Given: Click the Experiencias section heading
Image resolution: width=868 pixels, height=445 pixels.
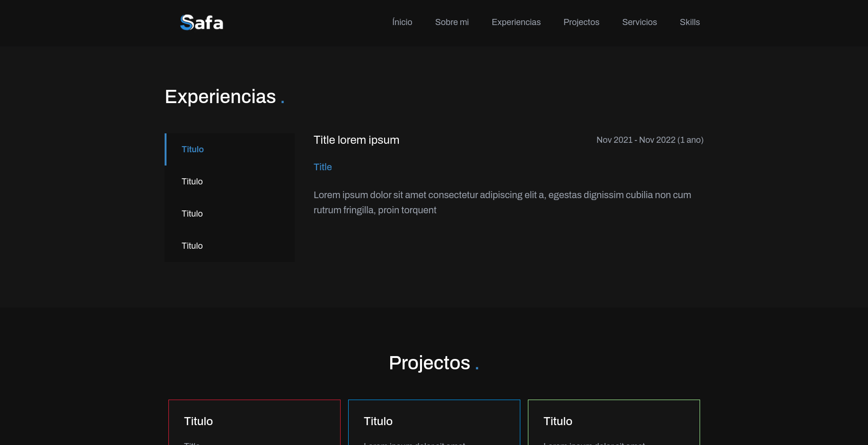Looking at the screenshot, I should [220, 96].
